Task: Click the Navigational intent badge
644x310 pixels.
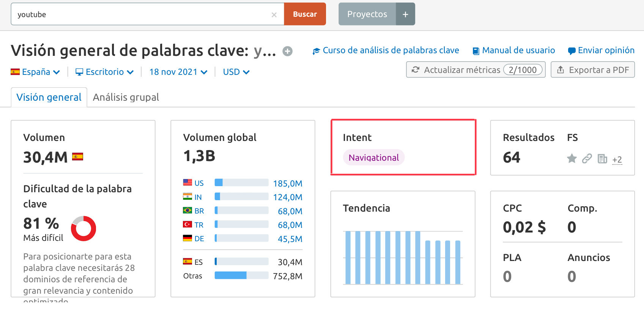Action: click(374, 157)
